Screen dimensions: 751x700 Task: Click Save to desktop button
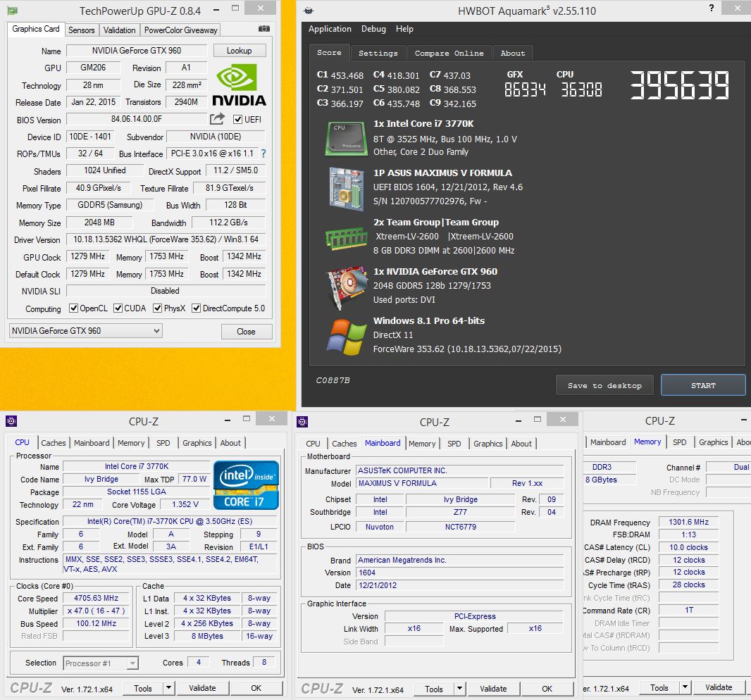[604, 385]
